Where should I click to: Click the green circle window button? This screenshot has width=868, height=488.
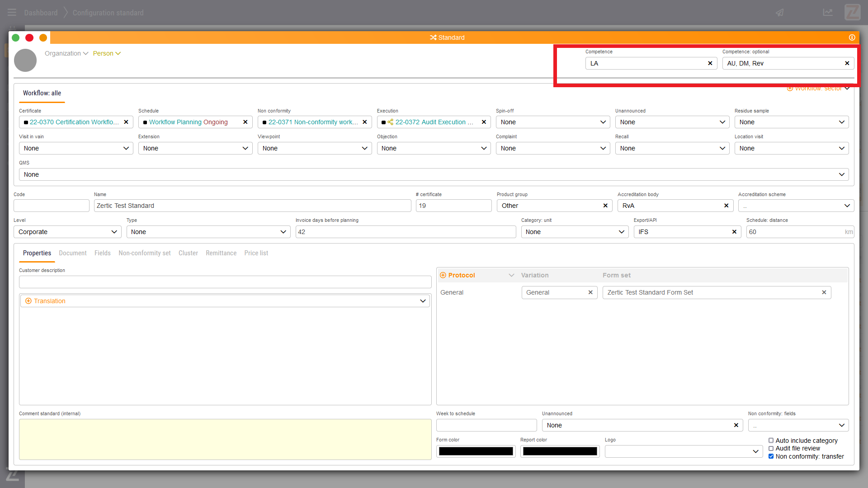coord(16,38)
